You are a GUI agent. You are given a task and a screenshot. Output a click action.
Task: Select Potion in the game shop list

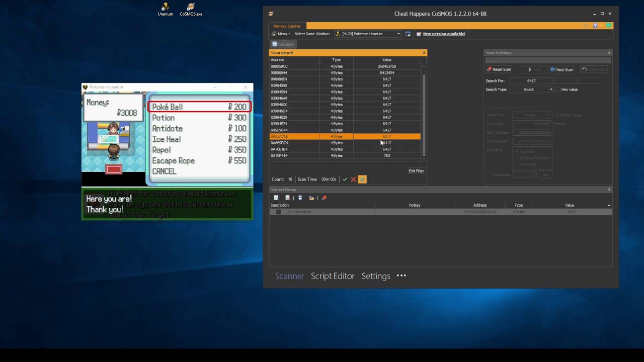[199, 118]
